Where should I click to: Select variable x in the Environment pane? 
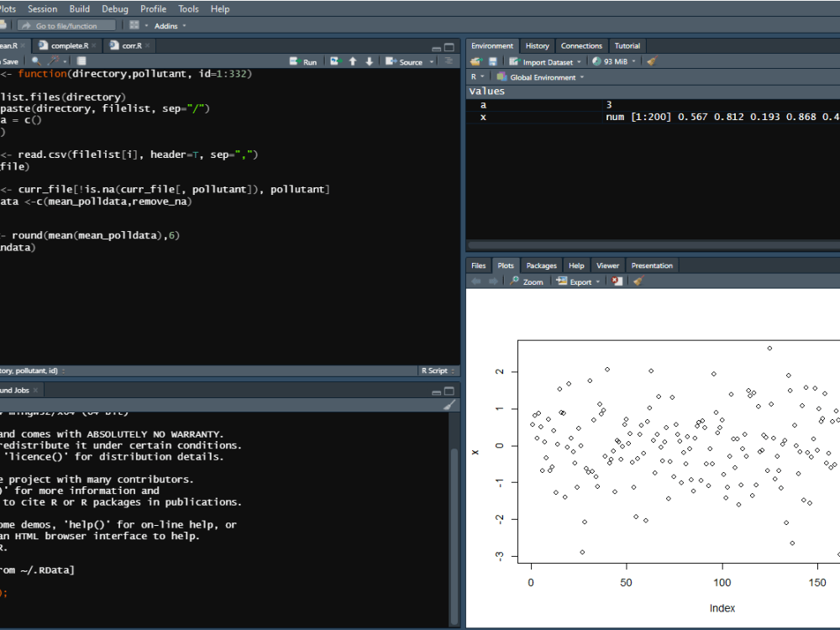483,117
